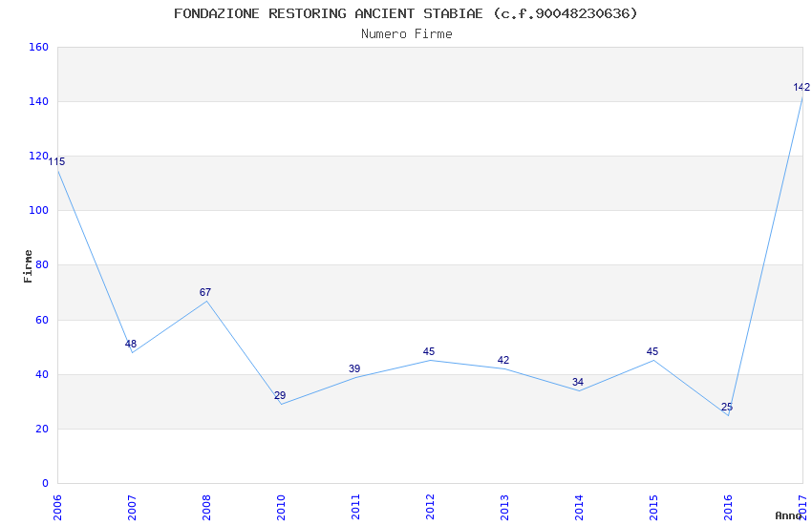Click y-axis tick label 20
Image resolution: width=812 pixels, height=525 pixels.
42,429
